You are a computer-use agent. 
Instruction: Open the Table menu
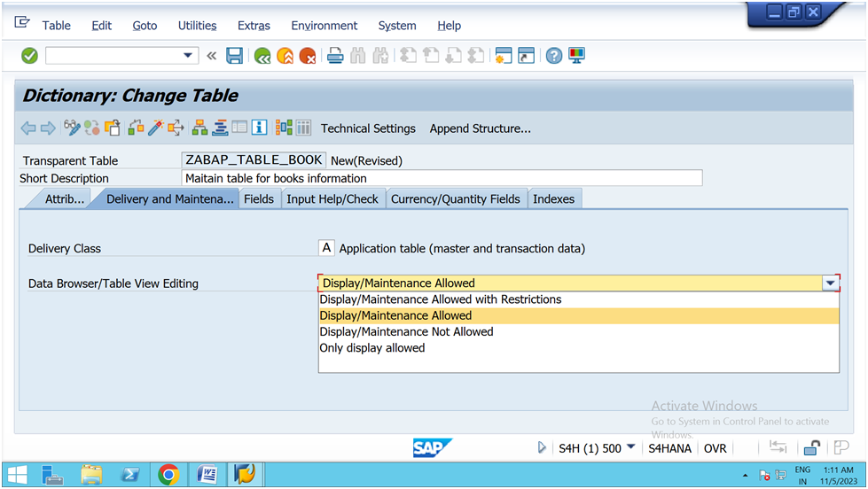point(57,26)
